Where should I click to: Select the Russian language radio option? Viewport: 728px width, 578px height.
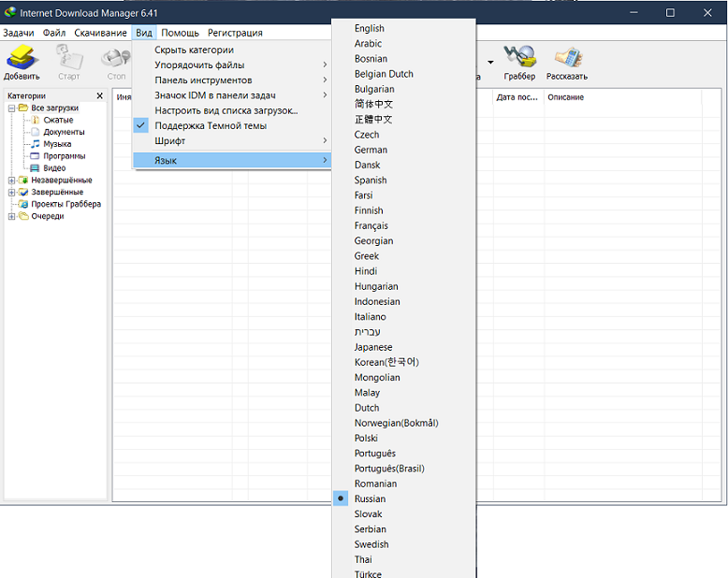[341, 499]
